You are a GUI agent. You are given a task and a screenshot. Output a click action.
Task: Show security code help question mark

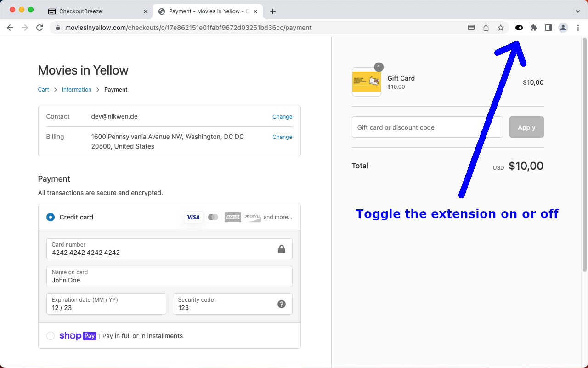282,304
